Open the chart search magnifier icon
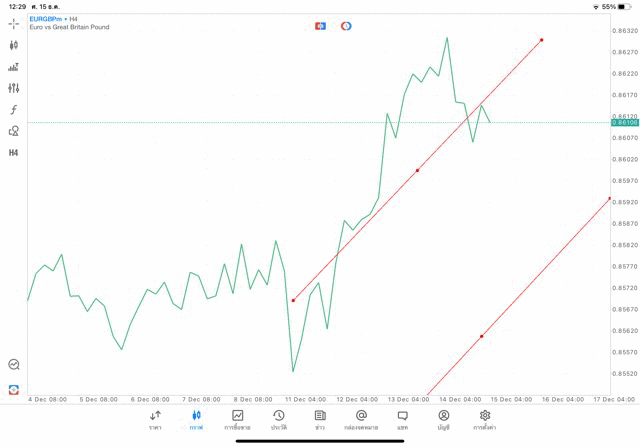This screenshot has height=447, width=640. (x=14, y=365)
